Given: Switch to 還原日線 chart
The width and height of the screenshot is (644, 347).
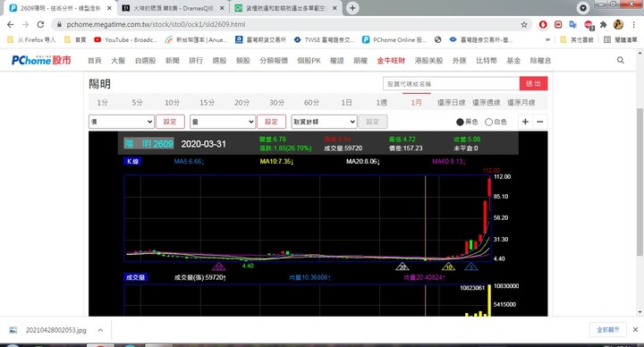Looking at the screenshot, I should tap(451, 103).
